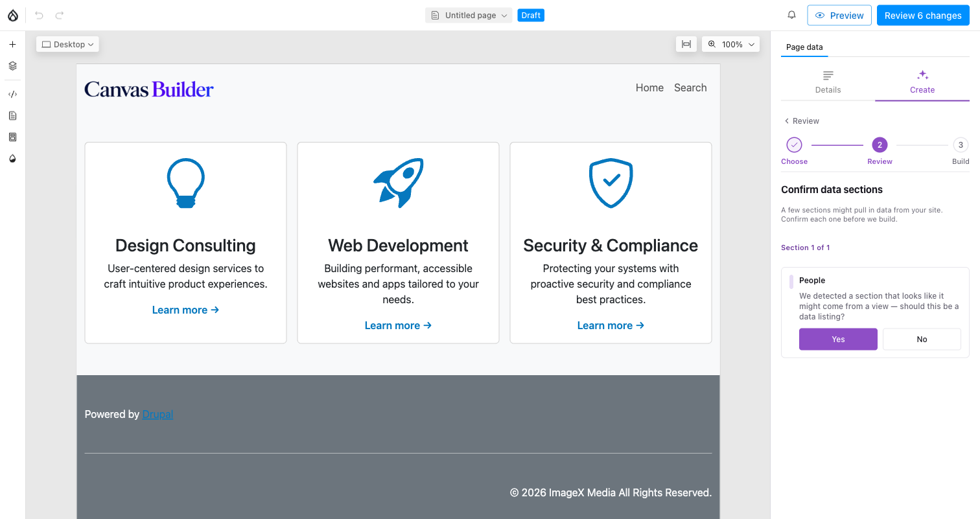Go back using the Review chevron link
980x519 pixels.
[x=802, y=121]
